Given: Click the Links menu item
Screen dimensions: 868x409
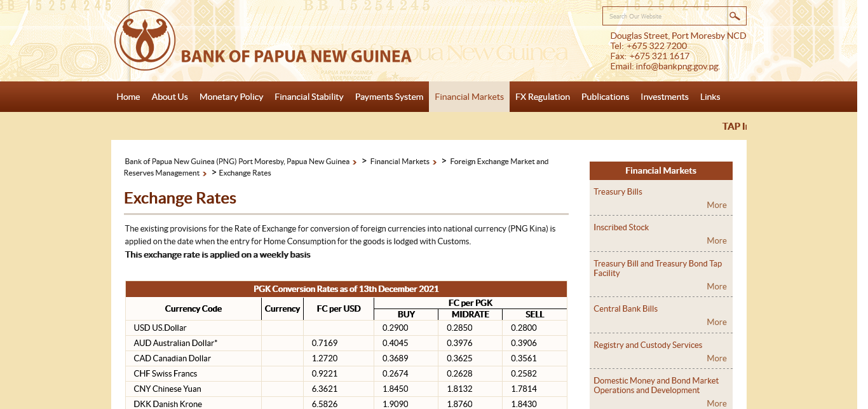Looking at the screenshot, I should 710,97.
